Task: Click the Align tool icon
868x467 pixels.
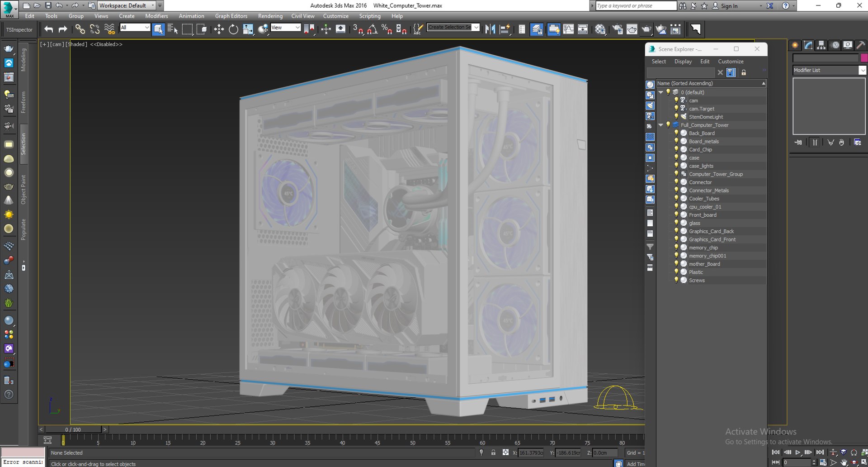Action: [x=505, y=29]
